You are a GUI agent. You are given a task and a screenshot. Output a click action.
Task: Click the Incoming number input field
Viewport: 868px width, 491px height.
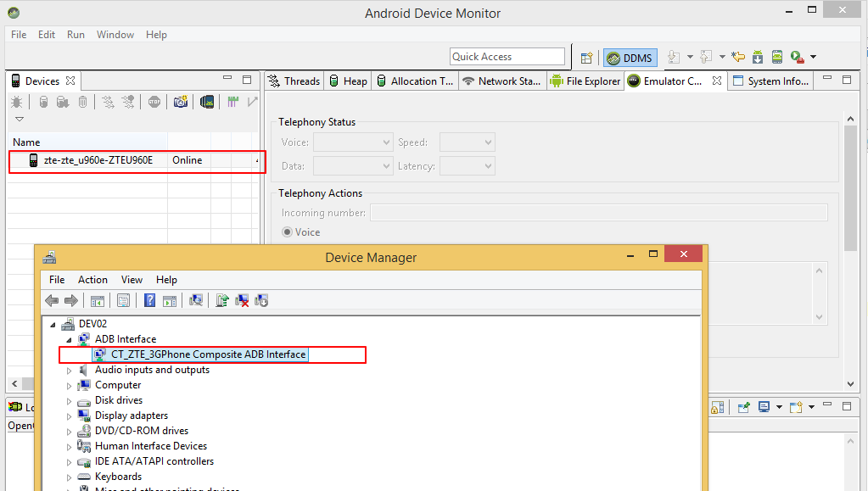(x=599, y=213)
